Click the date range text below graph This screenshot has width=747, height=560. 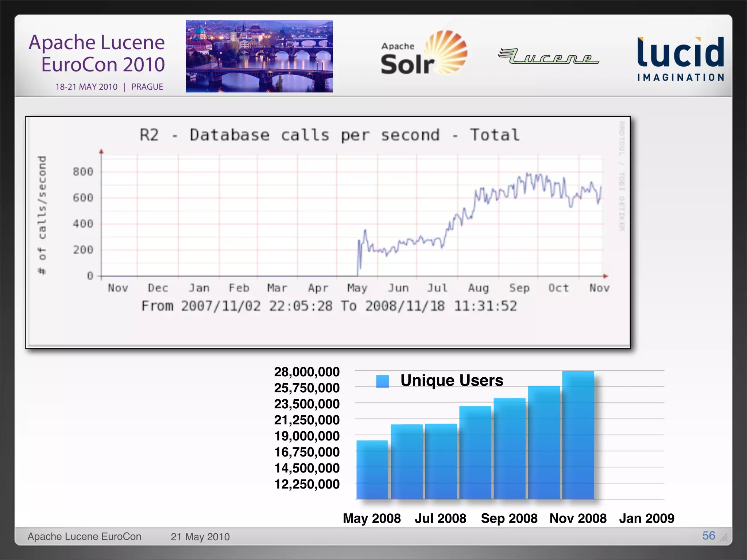coord(329,306)
